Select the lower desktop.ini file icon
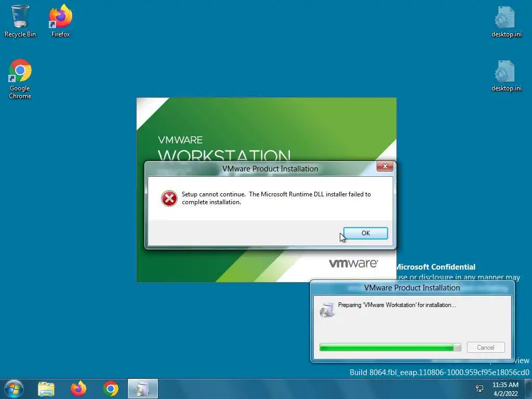The image size is (532, 399). [506, 76]
